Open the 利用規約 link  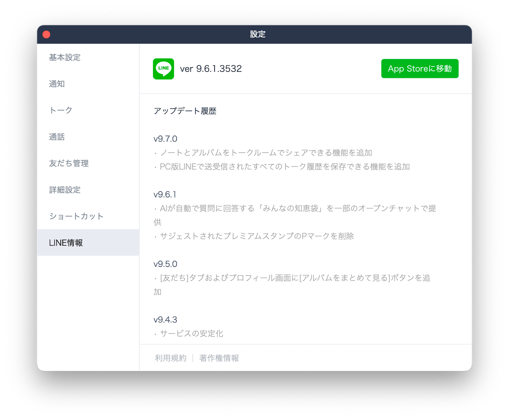[x=171, y=358]
